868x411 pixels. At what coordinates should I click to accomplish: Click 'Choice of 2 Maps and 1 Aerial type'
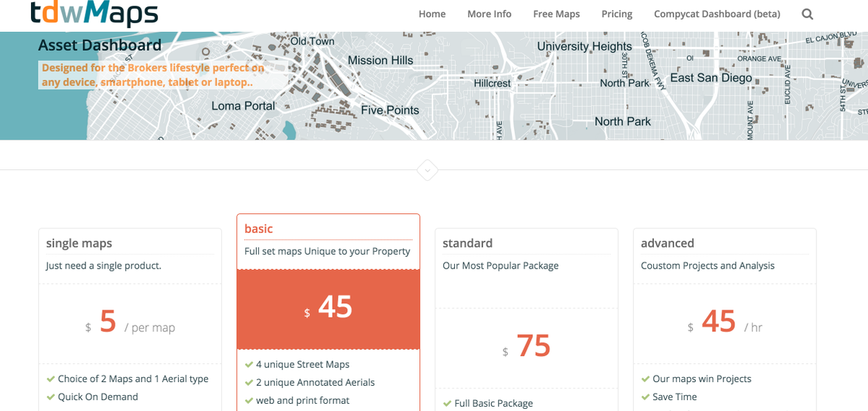(133, 378)
